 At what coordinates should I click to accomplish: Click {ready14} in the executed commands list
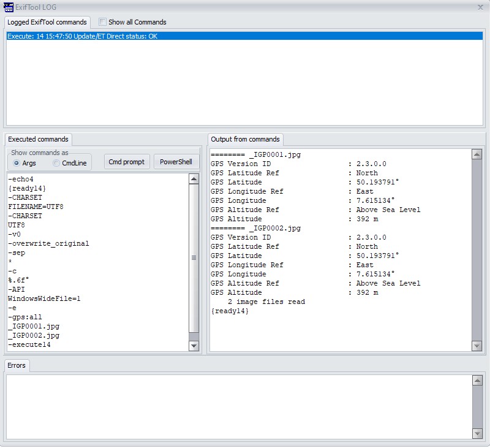click(27, 188)
